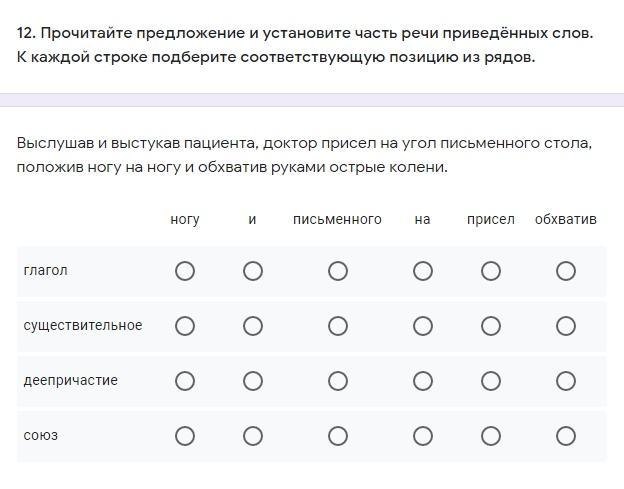
Task: Select глагол for the word присел
Action: [x=491, y=271]
